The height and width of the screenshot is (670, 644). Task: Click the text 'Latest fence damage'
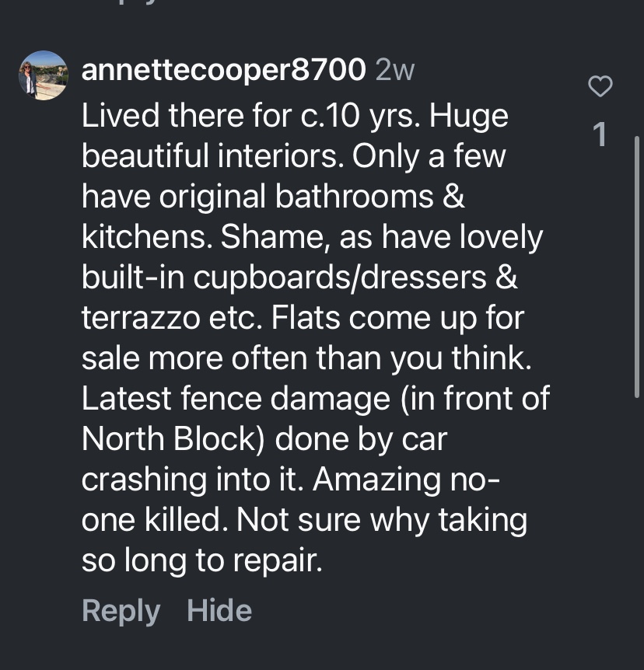coord(226,399)
